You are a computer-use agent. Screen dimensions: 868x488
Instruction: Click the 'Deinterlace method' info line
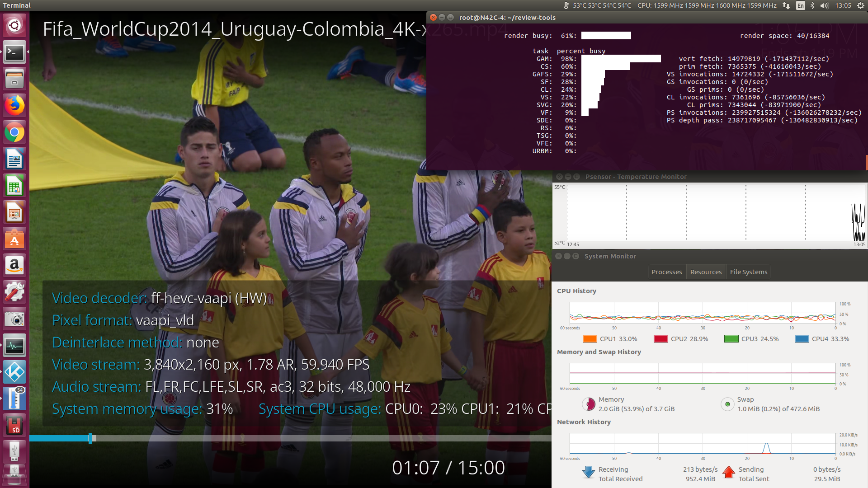click(x=136, y=343)
